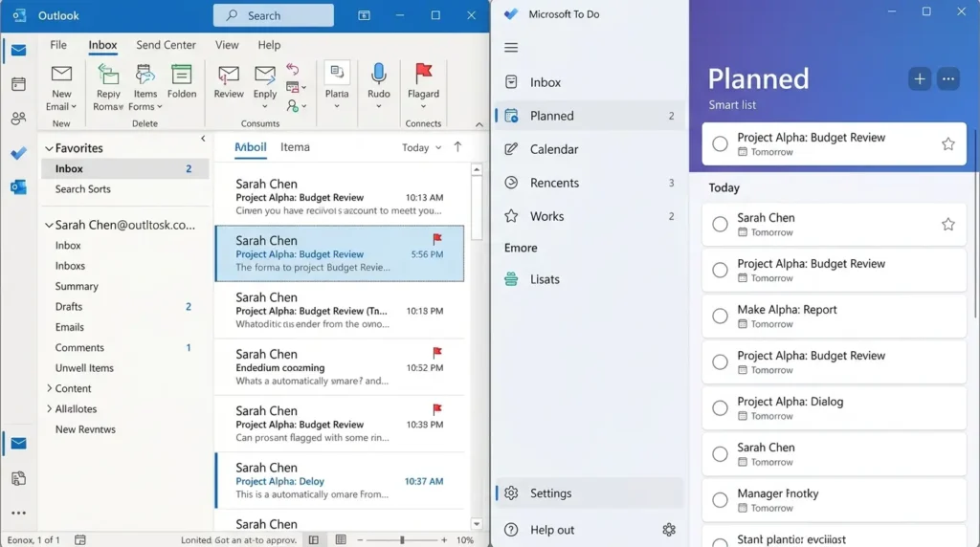Click the Enply envelope icon
Viewport: 980px width, 547px height.
[x=265, y=75]
